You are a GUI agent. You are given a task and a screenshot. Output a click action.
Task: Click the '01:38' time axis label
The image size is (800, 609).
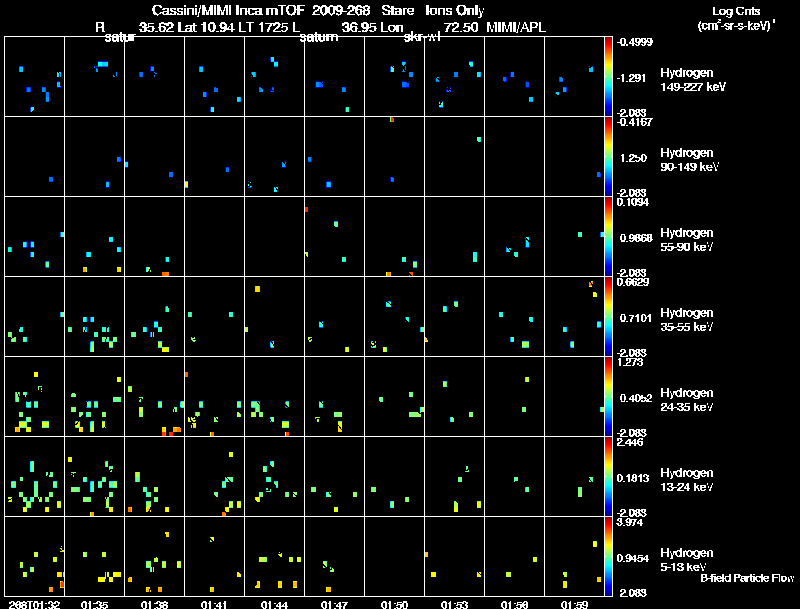click(x=154, y=605)
